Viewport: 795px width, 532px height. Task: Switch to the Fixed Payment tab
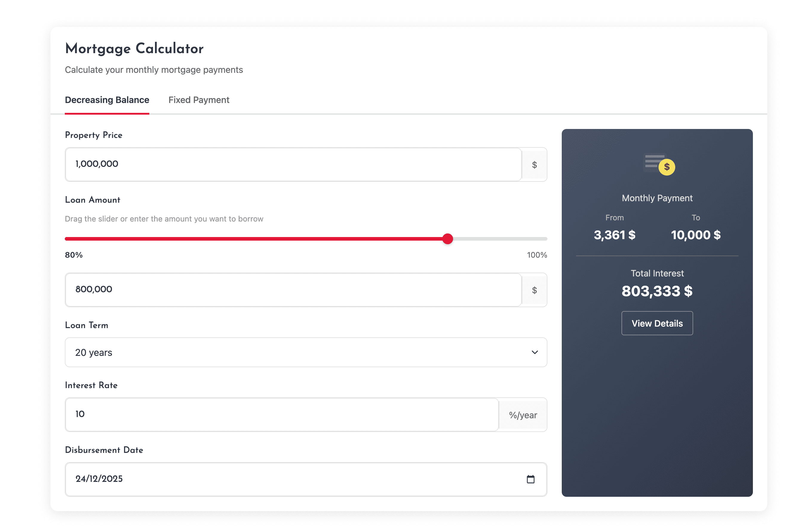(199, 100)
